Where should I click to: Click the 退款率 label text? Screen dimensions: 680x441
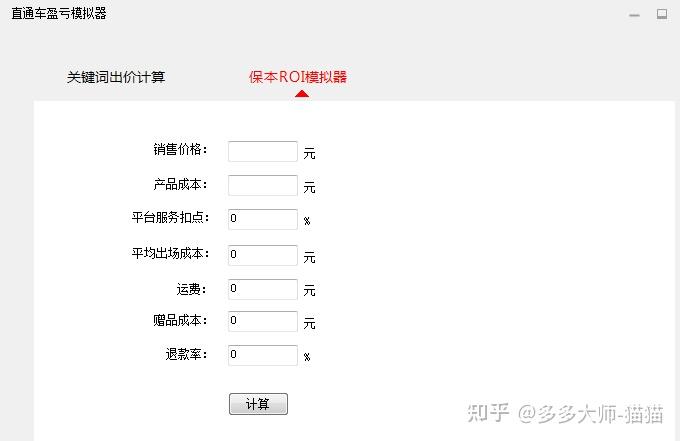(x=186, y=354)
